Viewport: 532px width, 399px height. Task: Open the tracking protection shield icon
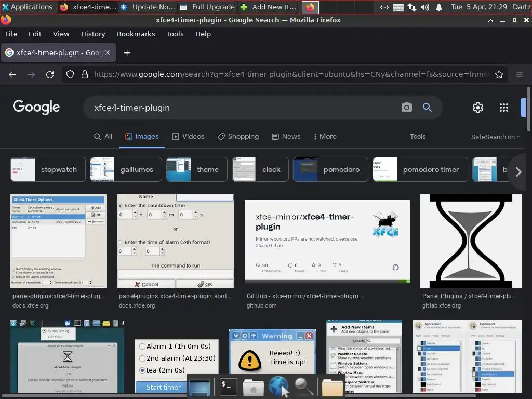point(70,75)
